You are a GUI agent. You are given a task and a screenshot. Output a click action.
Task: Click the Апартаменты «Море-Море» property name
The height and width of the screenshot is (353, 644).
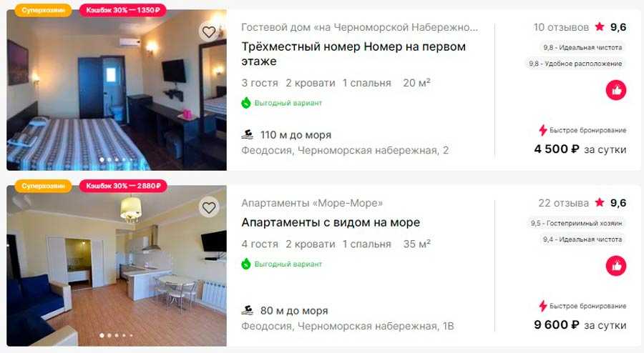pyautogui.click(x=312, y=203)
